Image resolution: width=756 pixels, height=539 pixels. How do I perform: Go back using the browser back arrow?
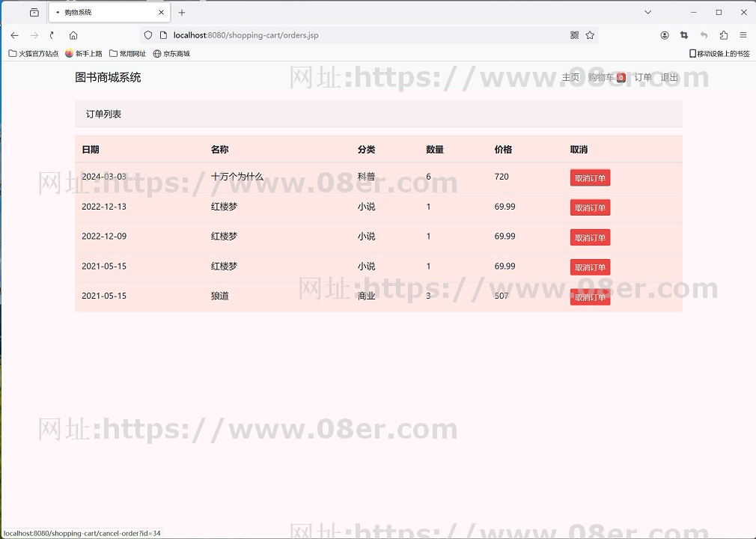[14, 35]
